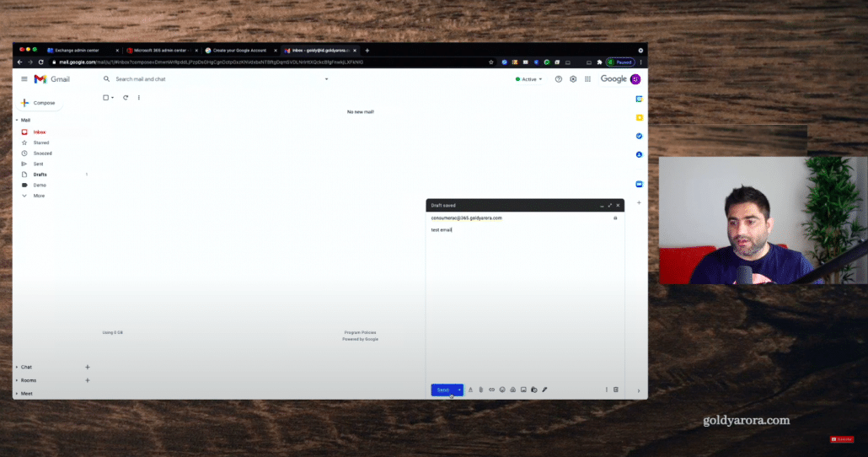Focus the Search mail and chat field
The height and width of the screenshot is (457, 868).
click(216, 79)
